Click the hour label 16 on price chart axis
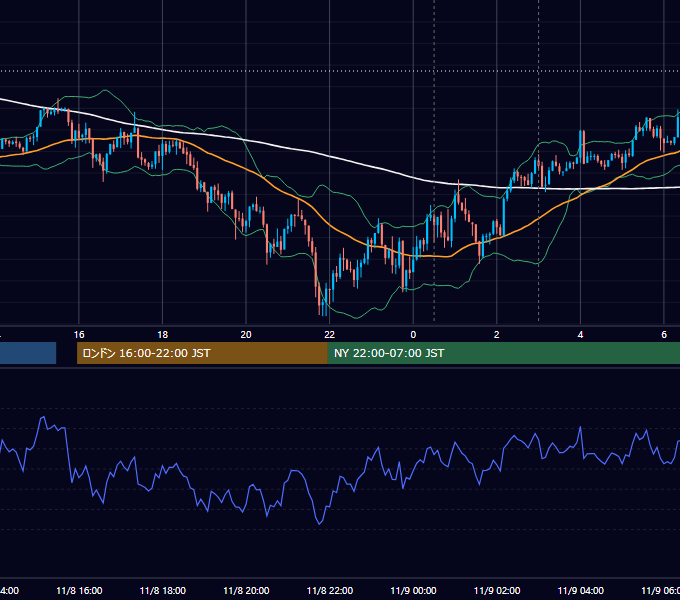 [x=79, y=335]
